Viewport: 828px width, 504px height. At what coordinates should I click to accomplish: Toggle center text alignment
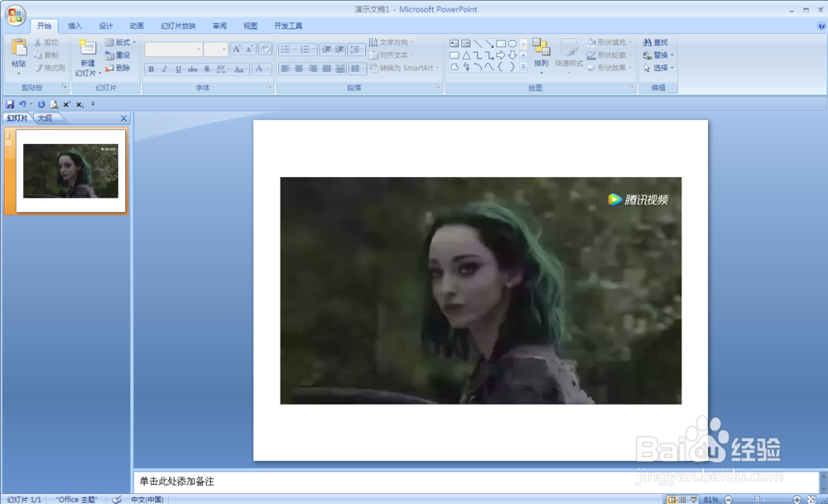coord(299,69)
